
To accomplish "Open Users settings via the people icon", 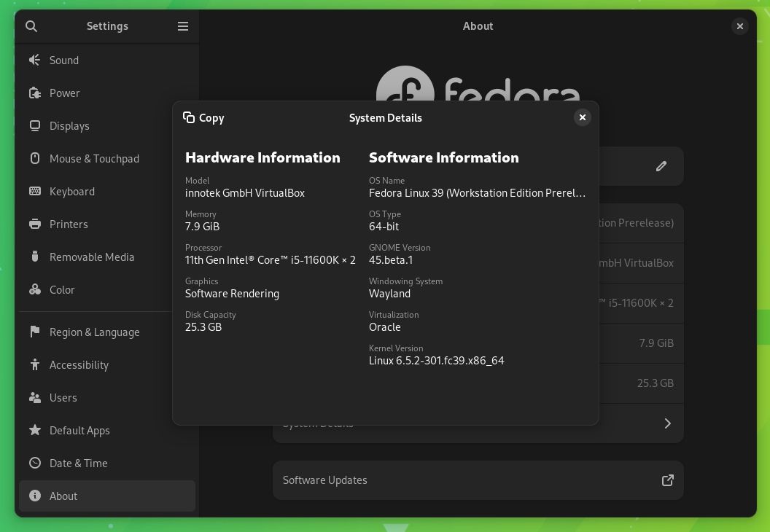I will [34, 397].
